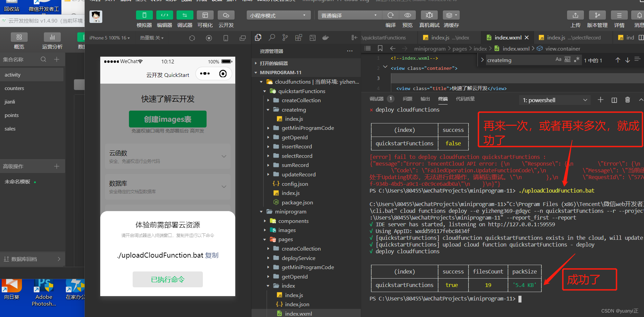The image size is (644, 317).
Task: Switch to the output (输出) tab
Action: coord(425,99)
